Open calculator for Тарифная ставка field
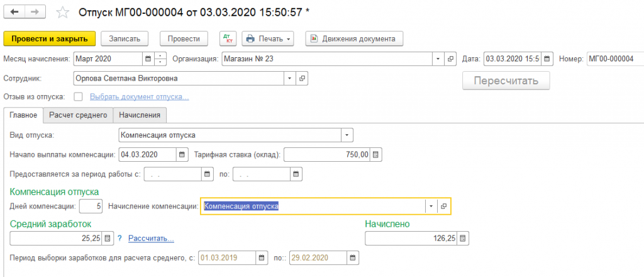 (x=375, y=155)
